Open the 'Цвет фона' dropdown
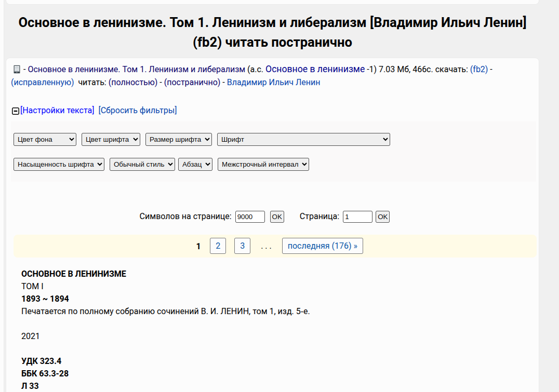The image size is (559, 392). pos(45,139)
